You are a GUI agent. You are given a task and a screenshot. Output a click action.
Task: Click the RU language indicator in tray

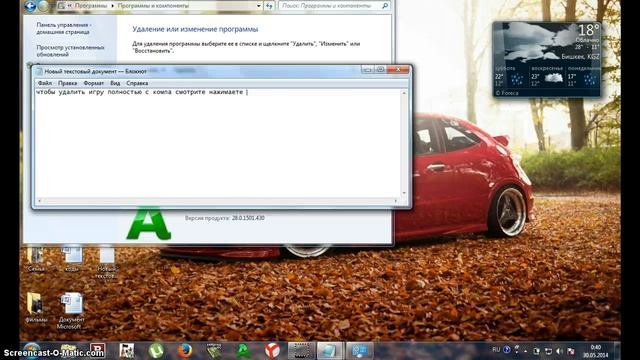coord(496,350)
